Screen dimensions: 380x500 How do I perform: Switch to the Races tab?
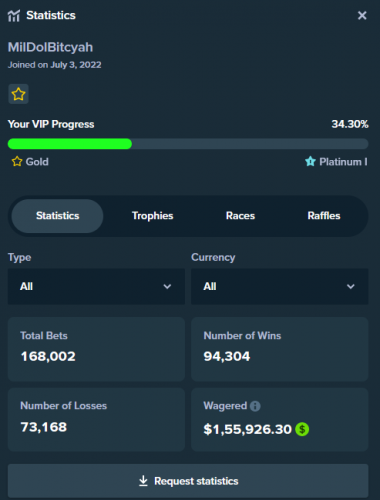[240, 216]
